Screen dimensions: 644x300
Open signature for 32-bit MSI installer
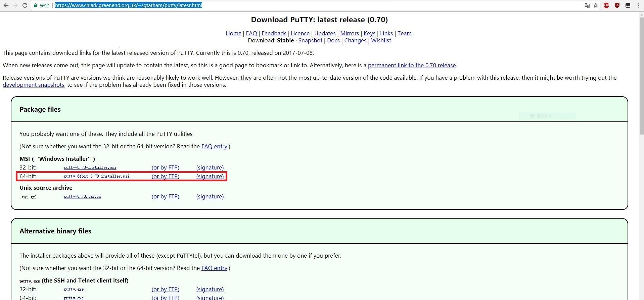210,167
